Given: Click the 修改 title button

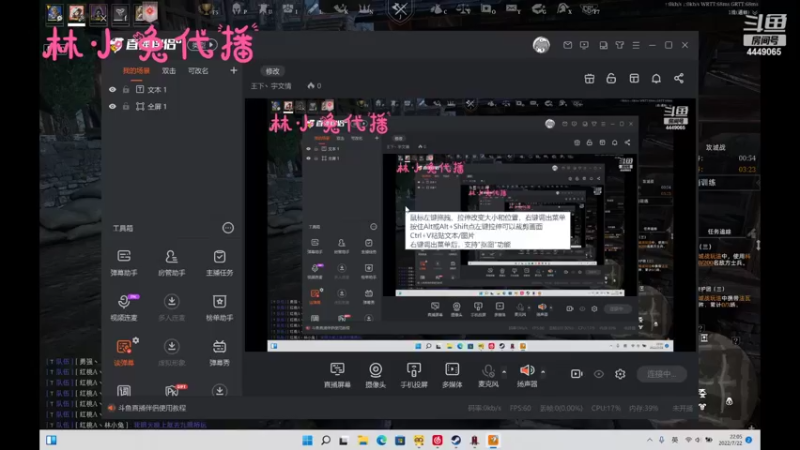Looking at the screenshot, I should [x=272, y=71].
